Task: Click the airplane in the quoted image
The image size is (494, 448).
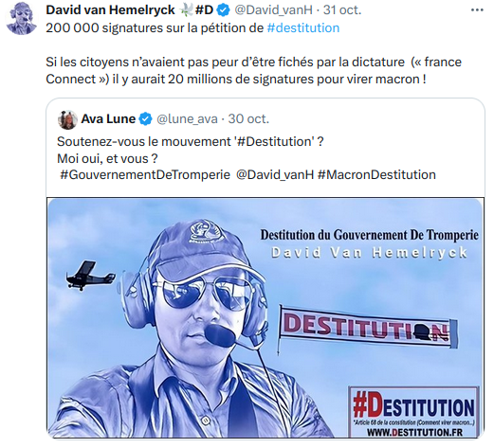Action: pos(90,276)
